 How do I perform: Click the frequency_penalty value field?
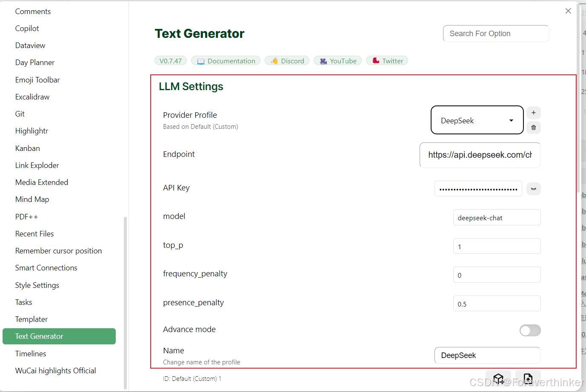tap(497, 275)
